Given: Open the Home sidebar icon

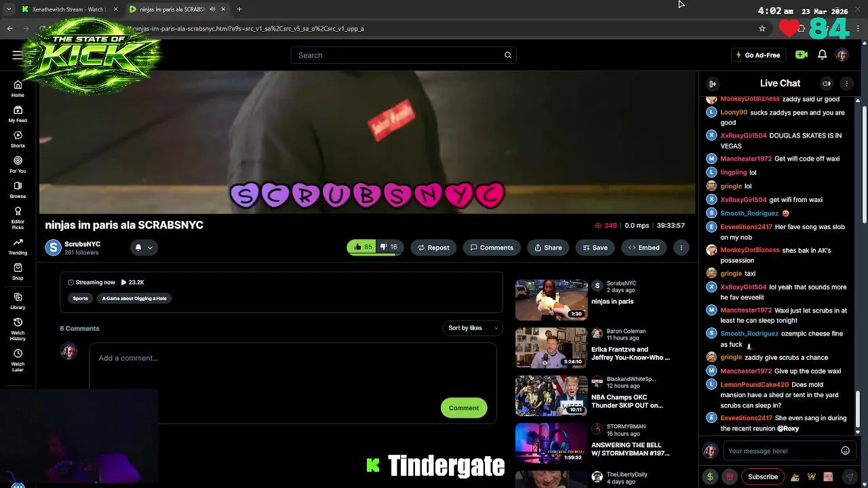Looking at the screenshot, I should [x=18, y=89].
